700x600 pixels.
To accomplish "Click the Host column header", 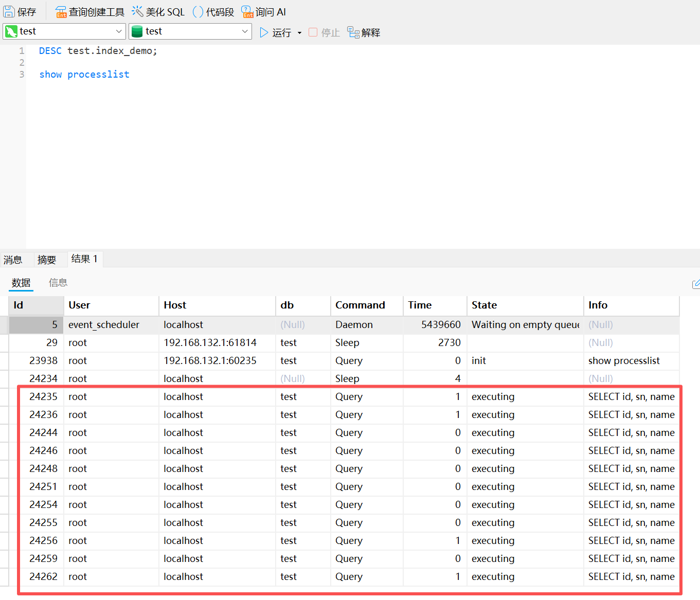I will (x=217, y=305).
